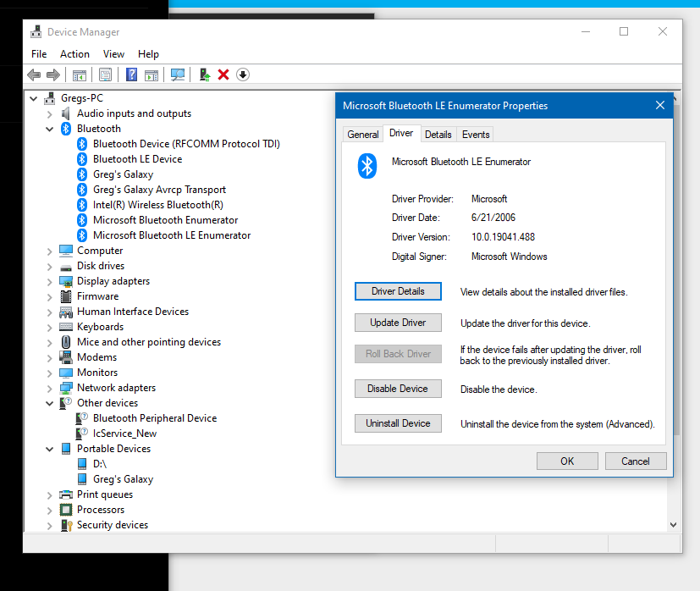
Task: Open the Action menu
Action: (74, 54)
